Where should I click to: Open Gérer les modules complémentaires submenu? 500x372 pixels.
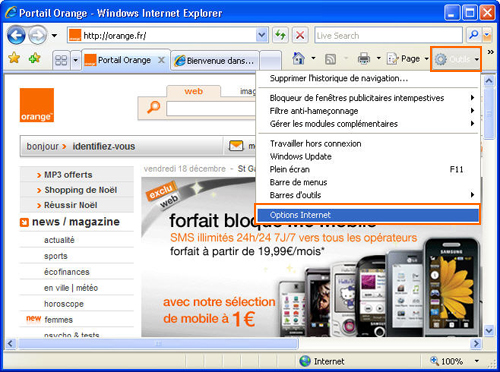click(368, 124)
